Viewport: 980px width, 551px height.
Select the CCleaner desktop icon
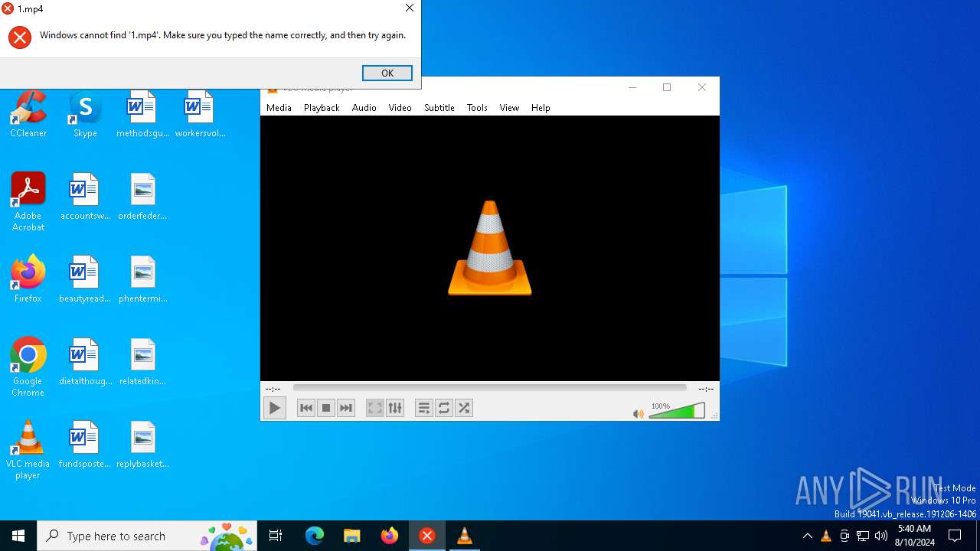28,115
